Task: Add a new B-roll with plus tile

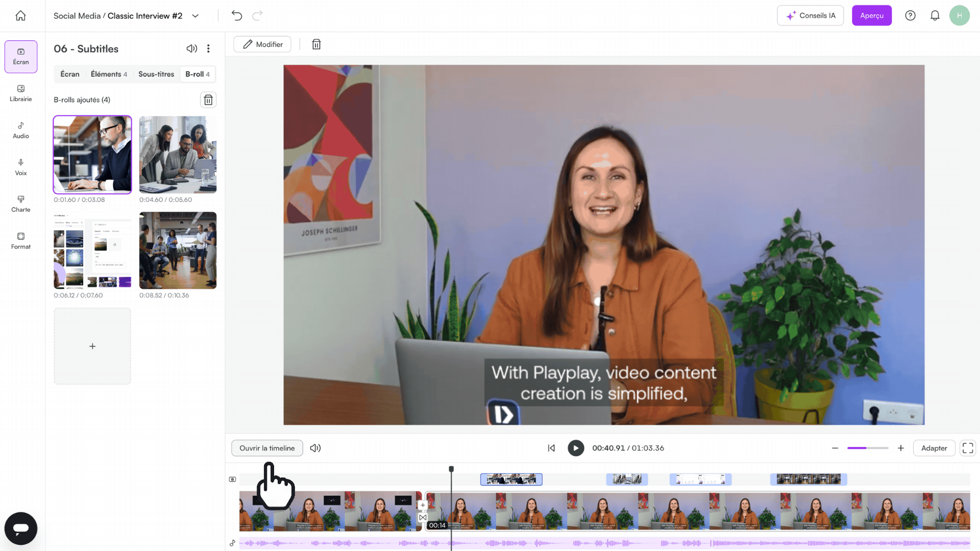Action: 92,346
